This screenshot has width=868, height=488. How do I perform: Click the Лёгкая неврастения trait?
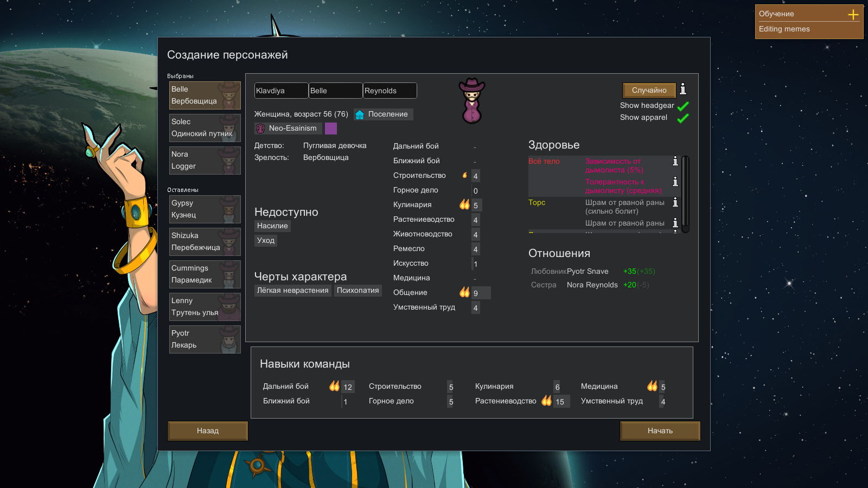293,291
